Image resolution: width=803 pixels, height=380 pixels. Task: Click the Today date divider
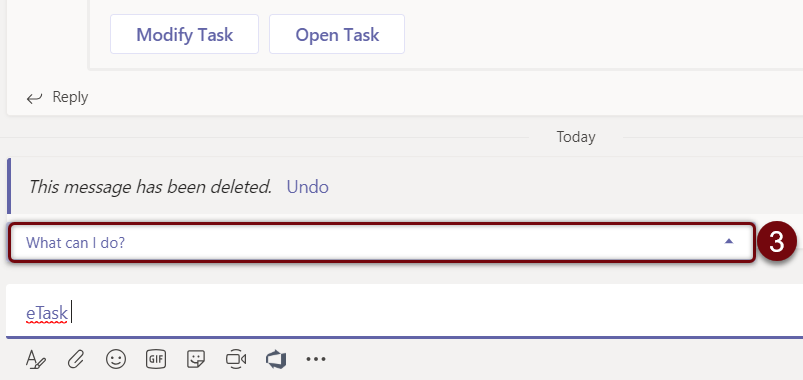(x=576, y=137)
